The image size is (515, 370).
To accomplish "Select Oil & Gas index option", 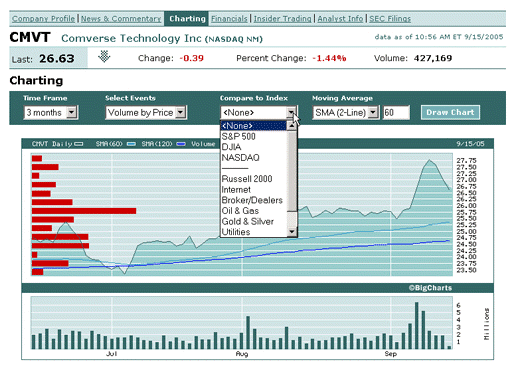I will pos(253,211).
